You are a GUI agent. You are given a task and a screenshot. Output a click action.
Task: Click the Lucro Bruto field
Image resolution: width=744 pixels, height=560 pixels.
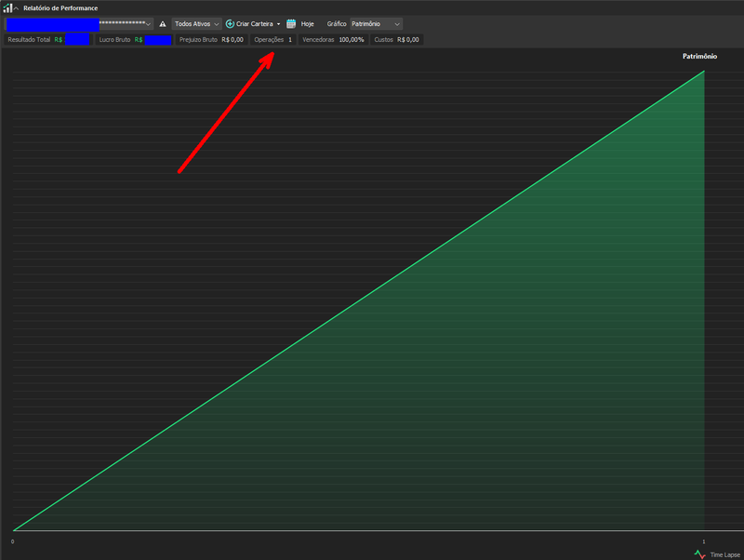(x=134, y=40)
